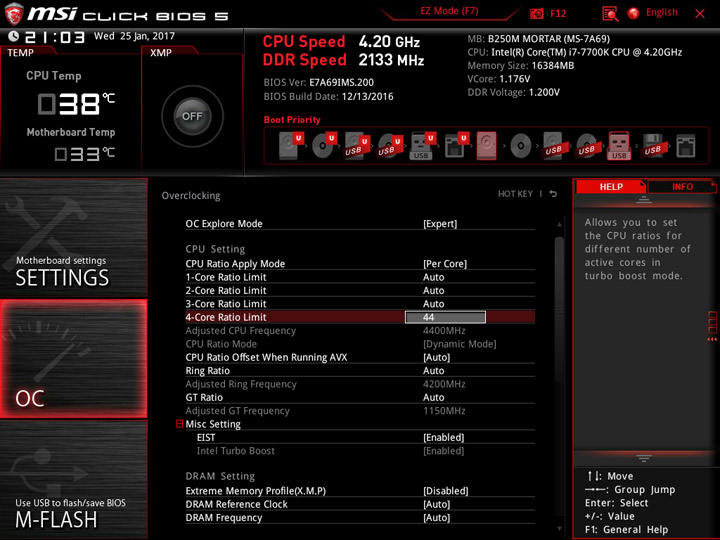Click the HOT KEY label
This screenshot has height=540, width=720.
(515, 194)
